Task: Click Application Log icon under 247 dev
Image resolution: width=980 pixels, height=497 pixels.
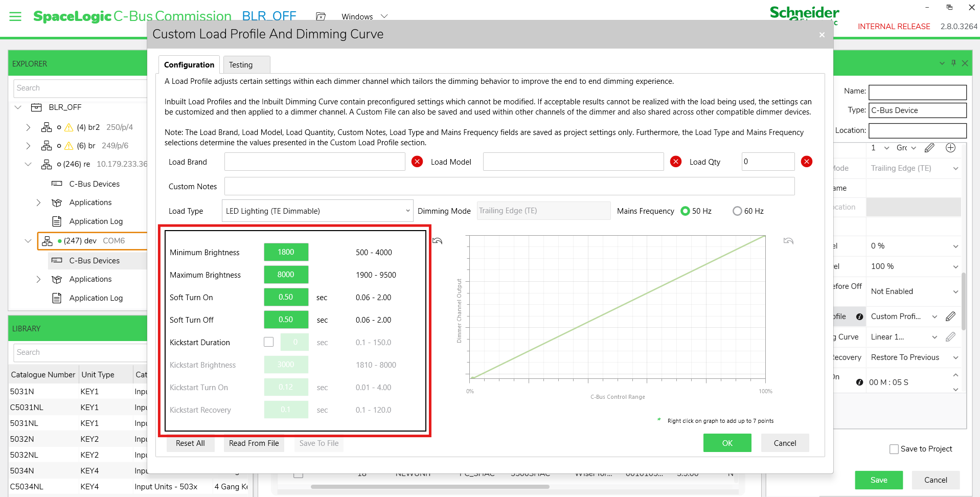Action: [x=57, y=298]
